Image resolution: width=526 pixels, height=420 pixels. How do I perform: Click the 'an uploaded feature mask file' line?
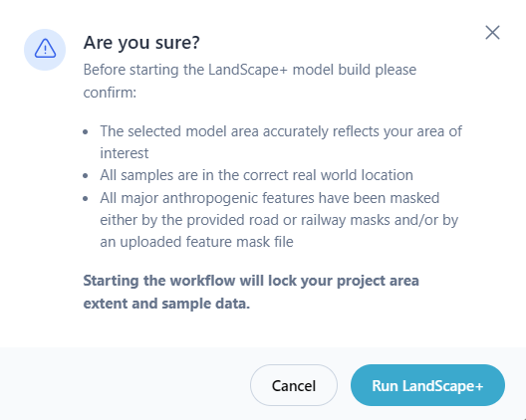point(196,242)
